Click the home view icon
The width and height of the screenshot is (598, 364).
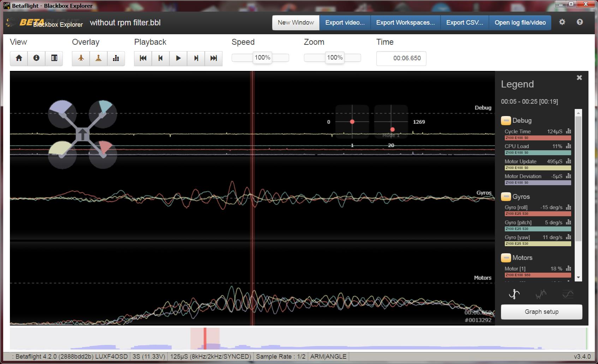click(x=19, y=59)
